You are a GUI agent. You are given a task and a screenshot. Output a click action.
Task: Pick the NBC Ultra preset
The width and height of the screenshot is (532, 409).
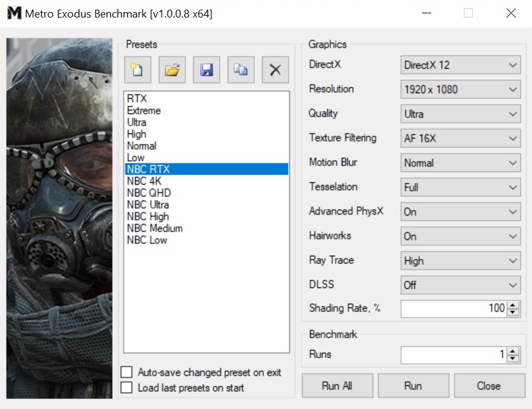coord(207,205)
